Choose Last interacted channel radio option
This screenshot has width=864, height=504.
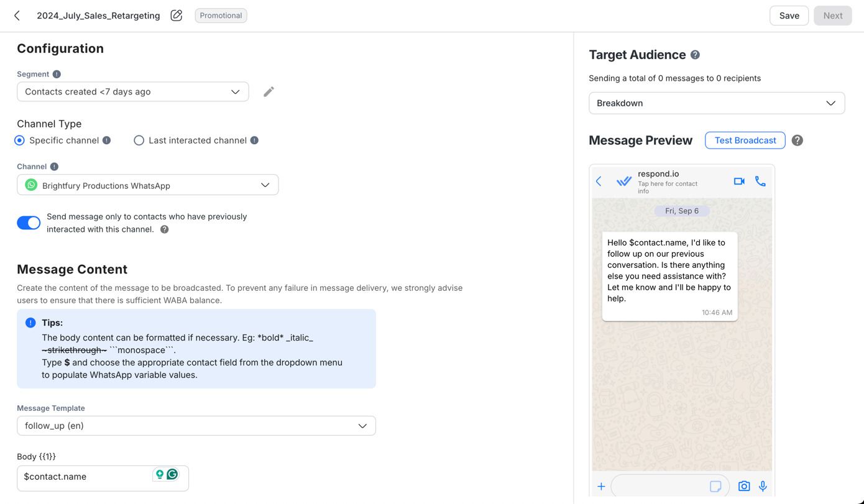coord(139,140)
